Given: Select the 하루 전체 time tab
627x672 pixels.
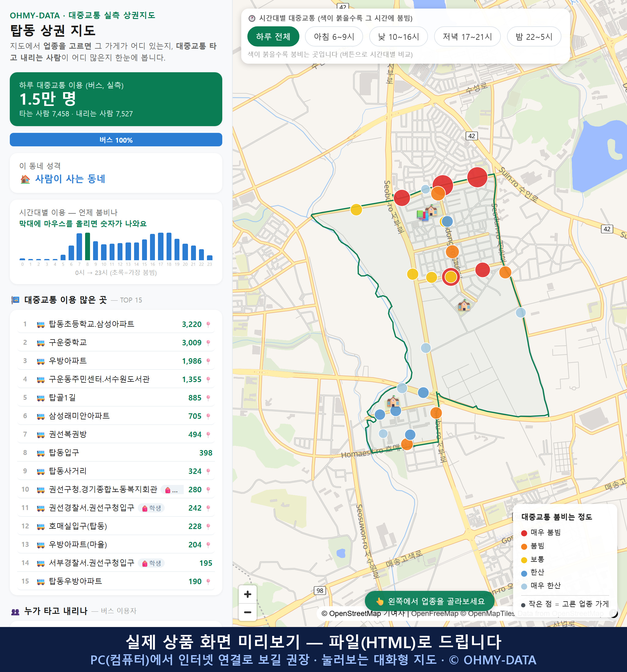Looking at the screenshot, I should point(273,36).
